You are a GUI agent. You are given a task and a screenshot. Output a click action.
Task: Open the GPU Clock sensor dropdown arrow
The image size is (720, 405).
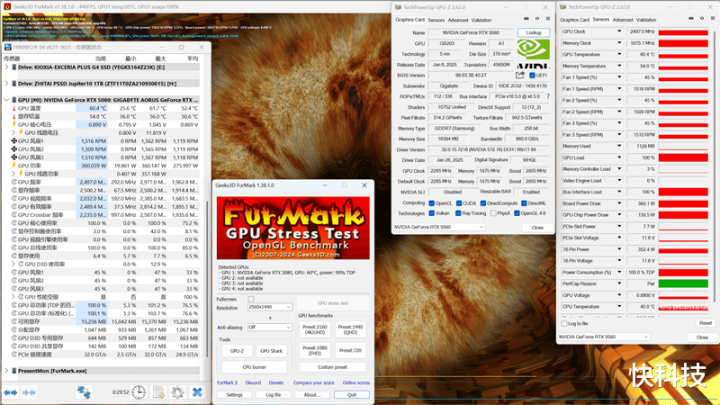[x=619, y=32]
